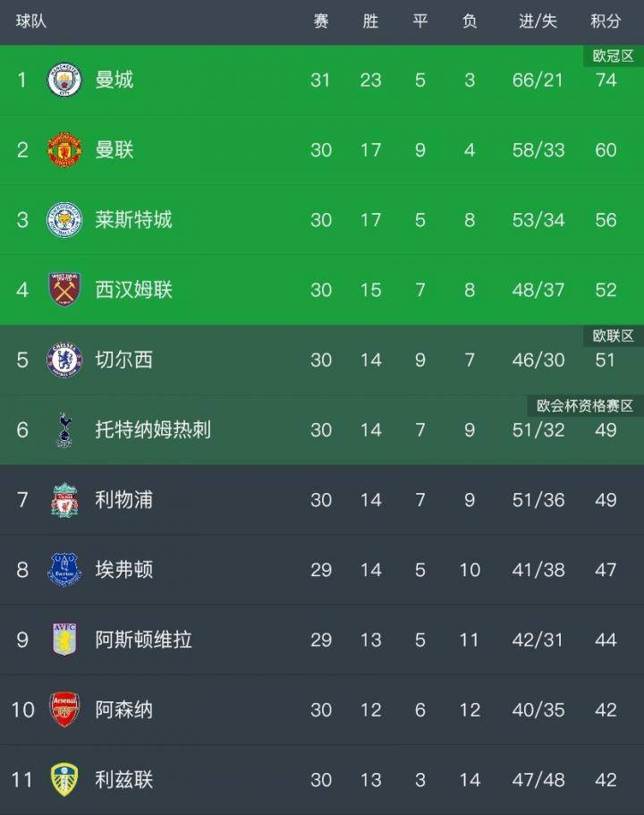The width and height of the screenshot is (644, 815).
Task: Click the 欧会杯资格赛区 zone label
Action: [x=585, y=406]
